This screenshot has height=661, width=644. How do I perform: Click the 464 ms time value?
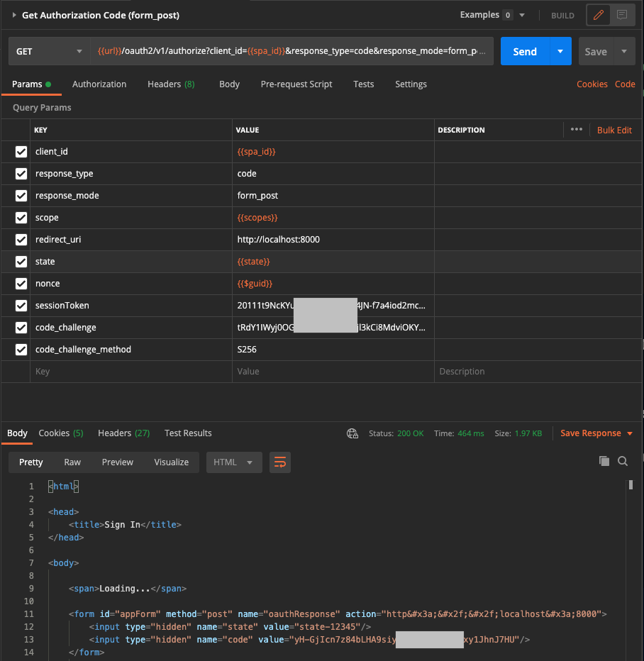coord(470,433)
